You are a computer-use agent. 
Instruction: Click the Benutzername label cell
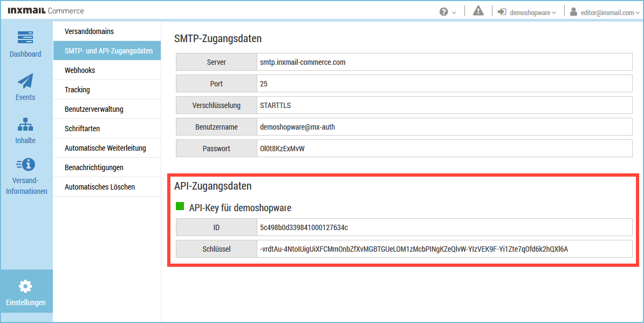coord(216,127)
